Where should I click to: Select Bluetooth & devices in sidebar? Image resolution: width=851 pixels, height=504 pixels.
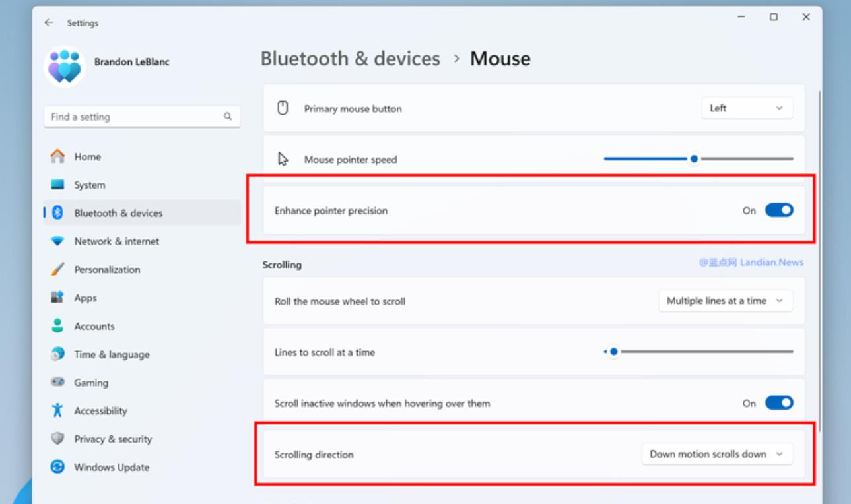coord(142,213)
